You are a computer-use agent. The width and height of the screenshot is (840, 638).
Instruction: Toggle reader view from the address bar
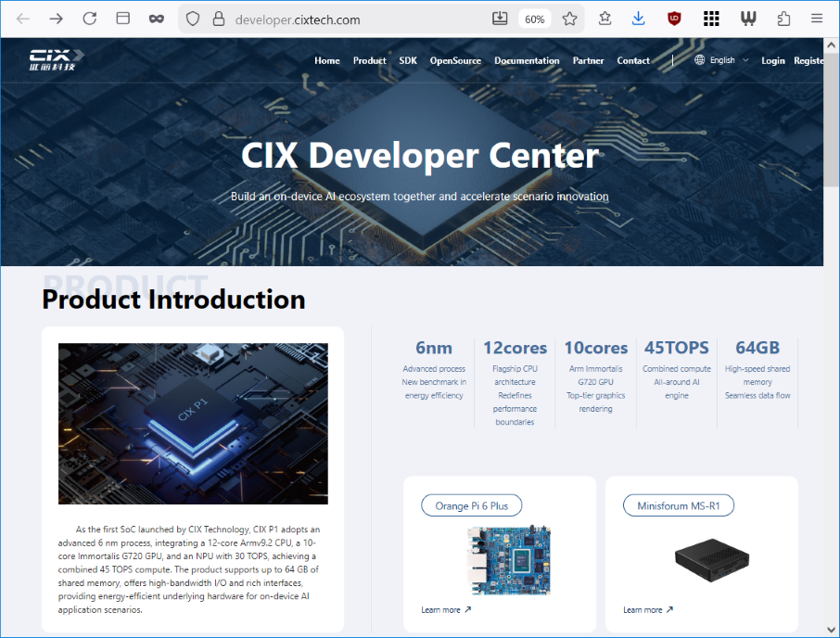pos(122,19)
